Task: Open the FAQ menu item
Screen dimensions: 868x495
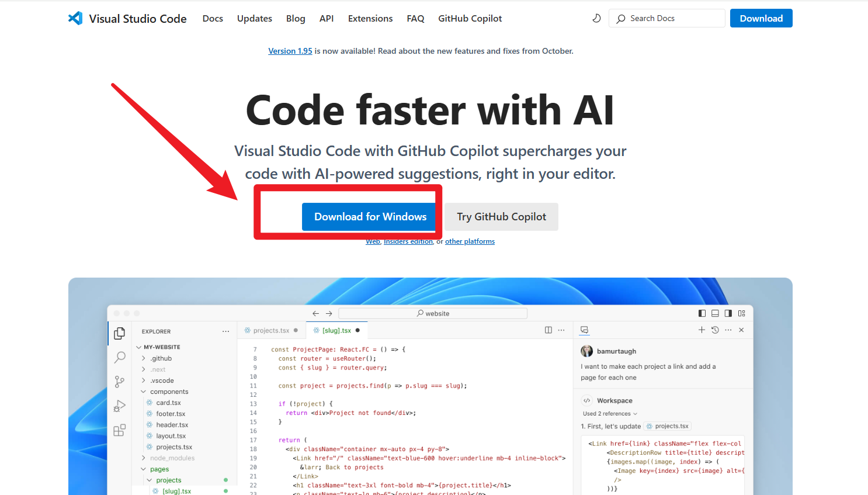Action: pyautogui.click(x=415, y=19)
